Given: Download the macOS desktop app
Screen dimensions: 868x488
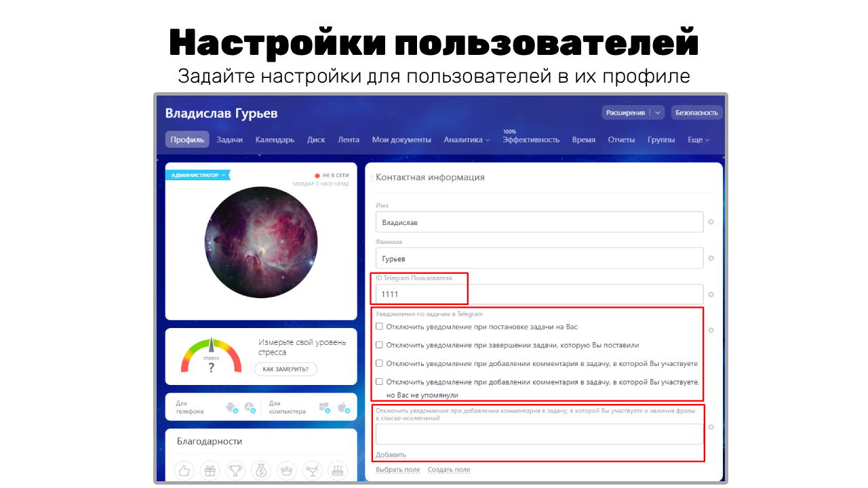Looking at the screenshot, I should pyautogui.click(x=343, y=407).
